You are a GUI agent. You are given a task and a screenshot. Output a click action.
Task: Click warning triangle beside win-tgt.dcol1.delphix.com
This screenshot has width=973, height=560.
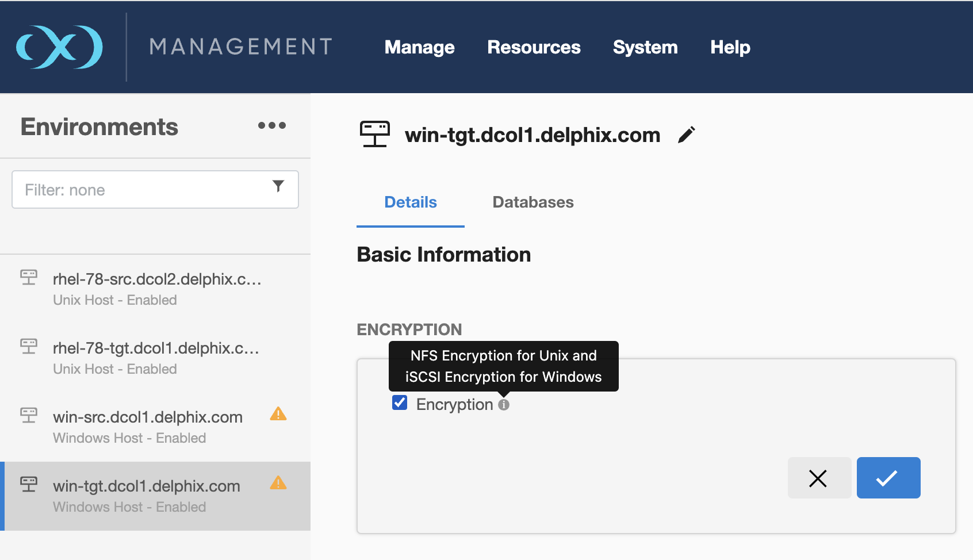(278, 483)
